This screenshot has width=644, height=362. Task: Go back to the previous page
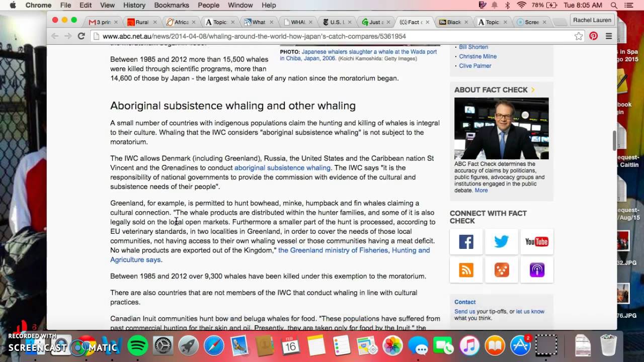tap(55, 36)
